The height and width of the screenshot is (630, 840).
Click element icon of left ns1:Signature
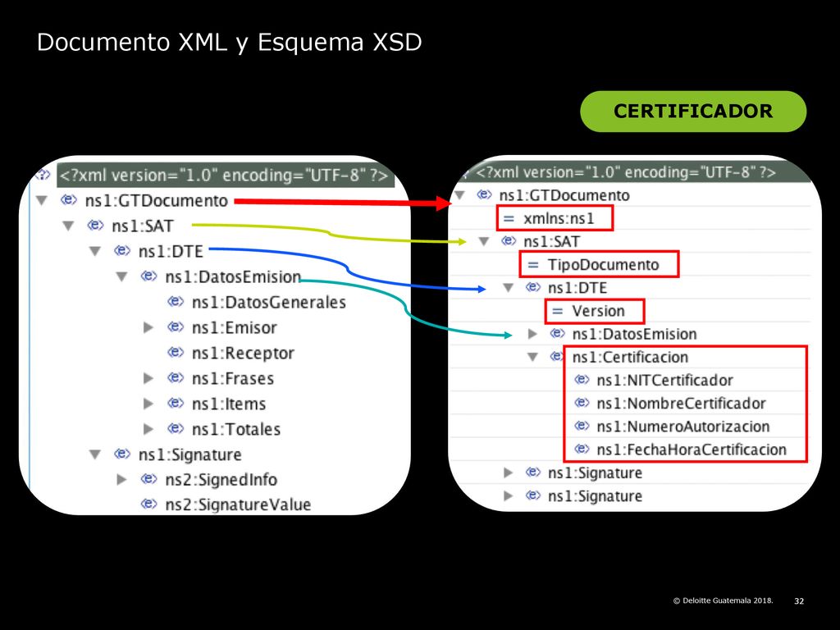click(x=122, y=454)
